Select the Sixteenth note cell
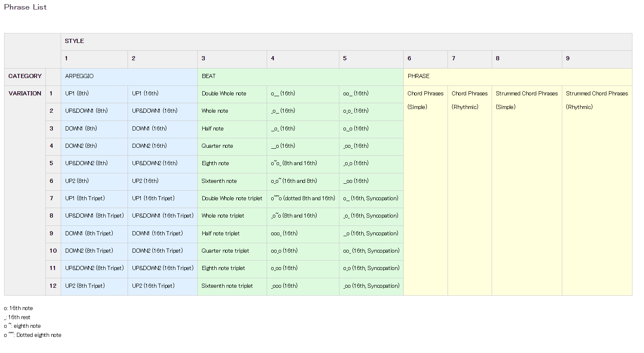Screen dimensions: 644x353 (232, 182)
